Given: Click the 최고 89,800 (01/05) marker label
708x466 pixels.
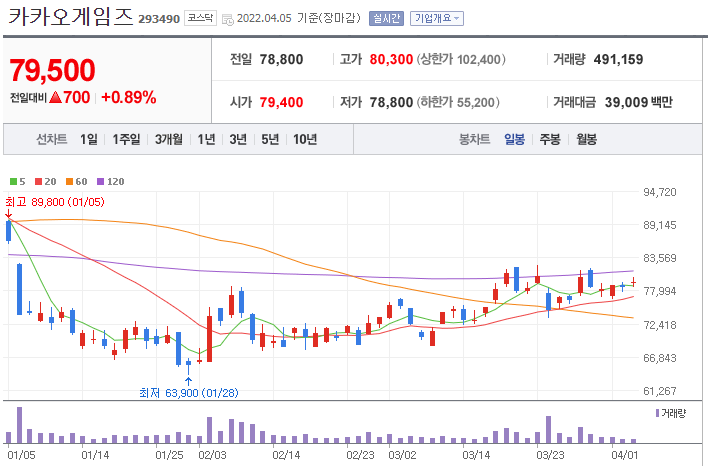Looking at the screenshot, I should [x=55, y=202].
